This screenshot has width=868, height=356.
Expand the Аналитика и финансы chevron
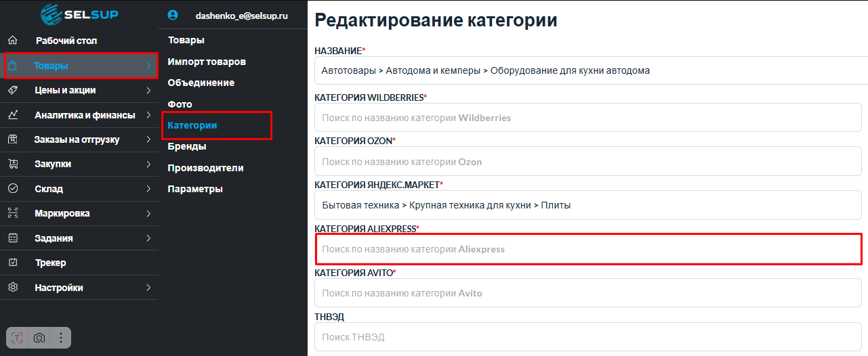148,115
